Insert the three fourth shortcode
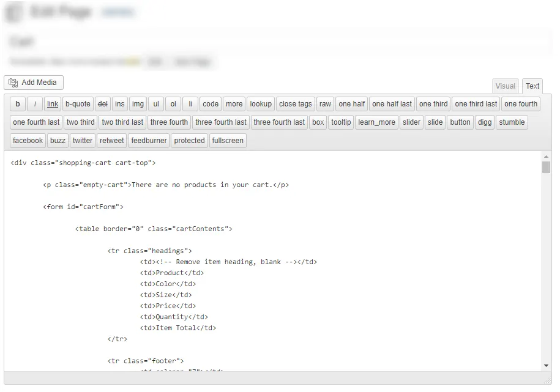This screenshot has width=560, height=392. 169,122
